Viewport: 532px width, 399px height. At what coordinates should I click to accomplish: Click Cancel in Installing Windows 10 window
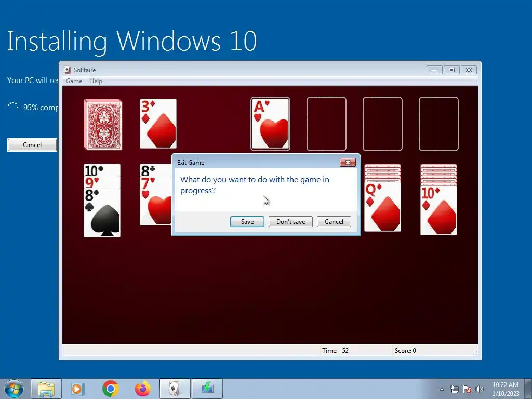pos(32,145)
